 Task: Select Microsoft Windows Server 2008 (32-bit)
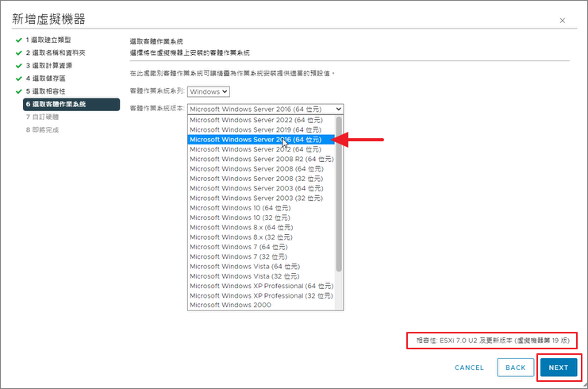pos(261,179)
